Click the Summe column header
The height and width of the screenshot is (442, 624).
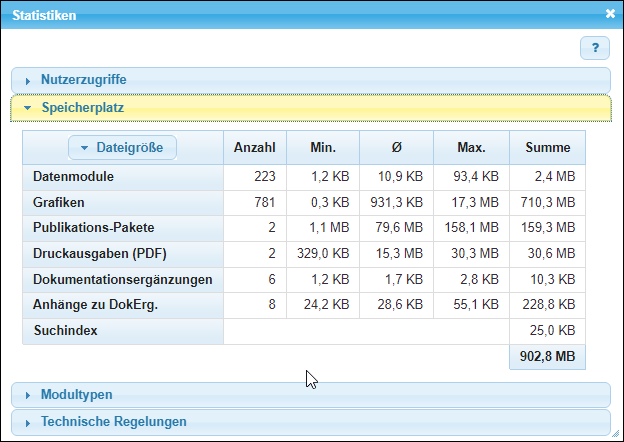pyautogui.click(x=547, y=147)
